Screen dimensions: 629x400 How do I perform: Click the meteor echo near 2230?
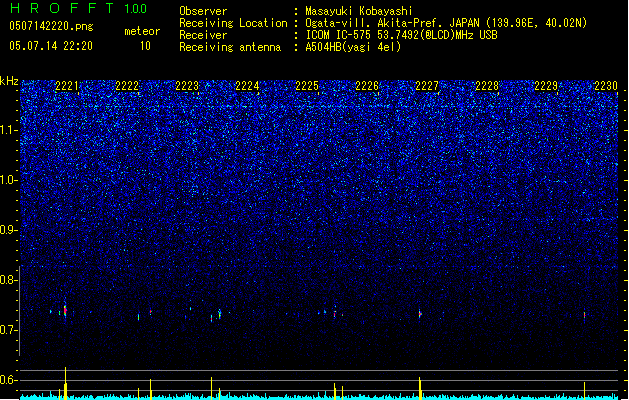584,316
